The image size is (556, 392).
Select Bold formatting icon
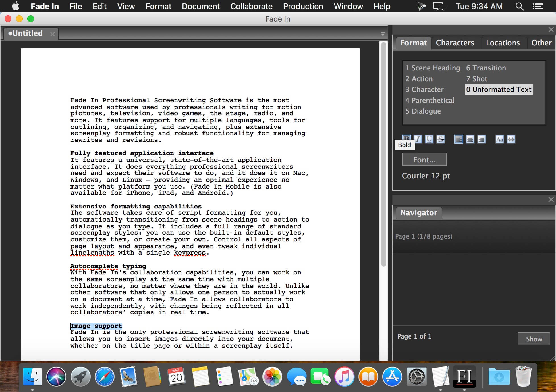click(405, 138)
